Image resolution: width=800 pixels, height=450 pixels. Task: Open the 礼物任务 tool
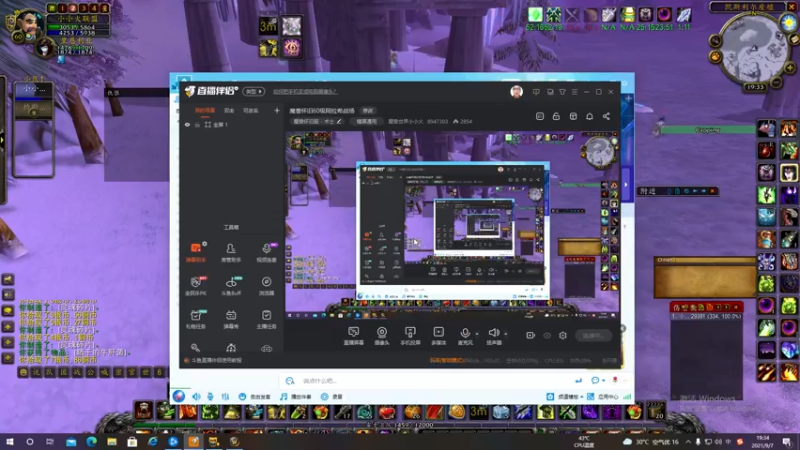pyautogui.click(x=195, y=319)
